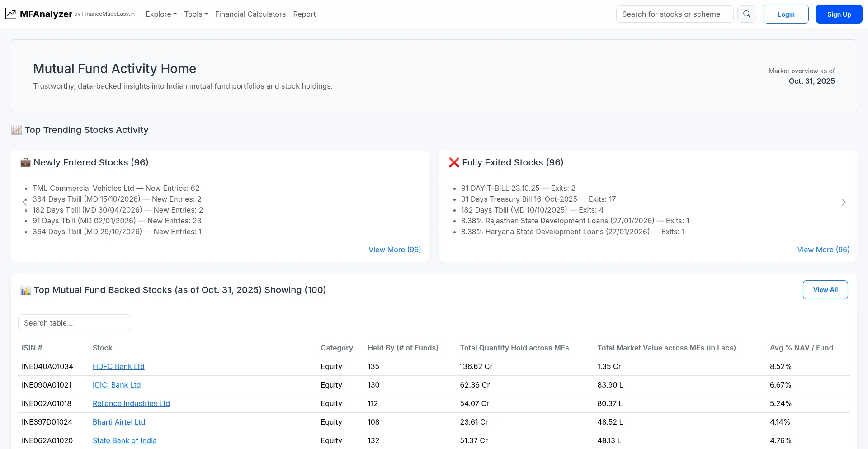
Task: Click 8.38% Haryana State Development Loans entry
Action: point(573,232)
